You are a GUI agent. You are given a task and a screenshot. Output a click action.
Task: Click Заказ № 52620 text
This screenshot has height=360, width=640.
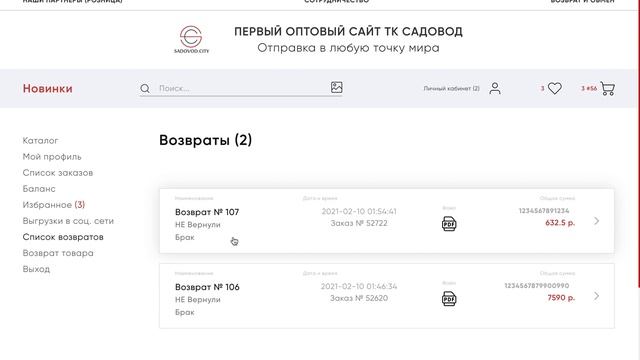pos(359,298)
